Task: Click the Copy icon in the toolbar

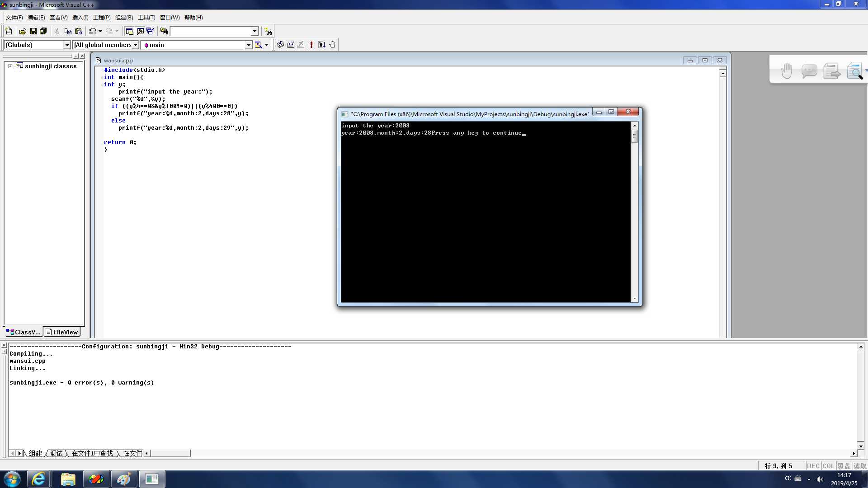Action: point(68,31)
